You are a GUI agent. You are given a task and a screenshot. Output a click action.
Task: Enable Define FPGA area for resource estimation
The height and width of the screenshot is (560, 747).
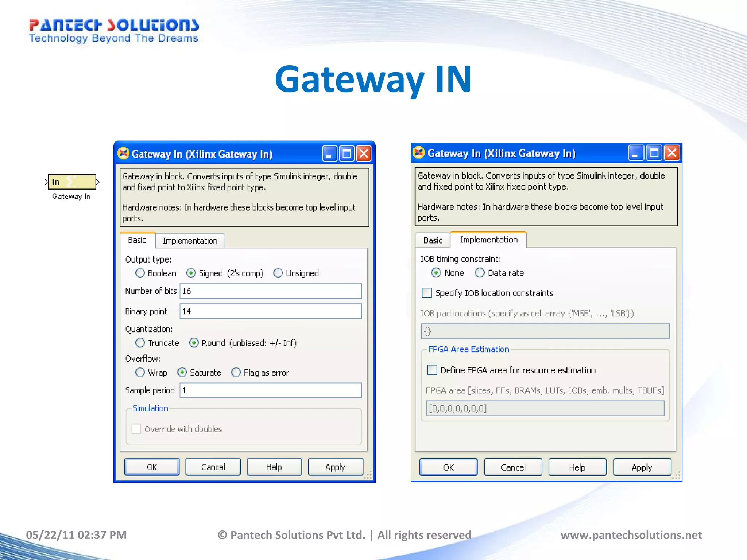coord(432,370)
